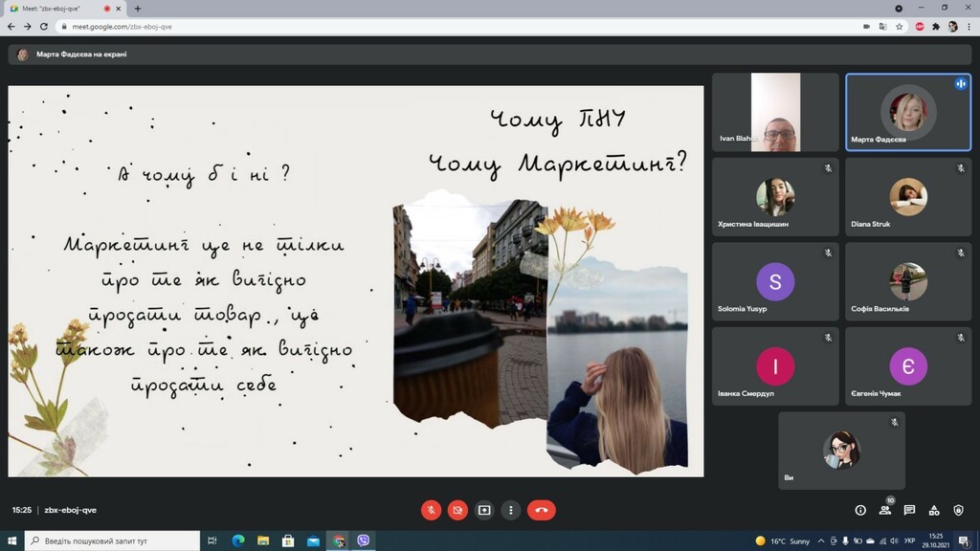This screenshot has width=980, height=551.
Task: Click the present screen button
Action: coord(484,510)
